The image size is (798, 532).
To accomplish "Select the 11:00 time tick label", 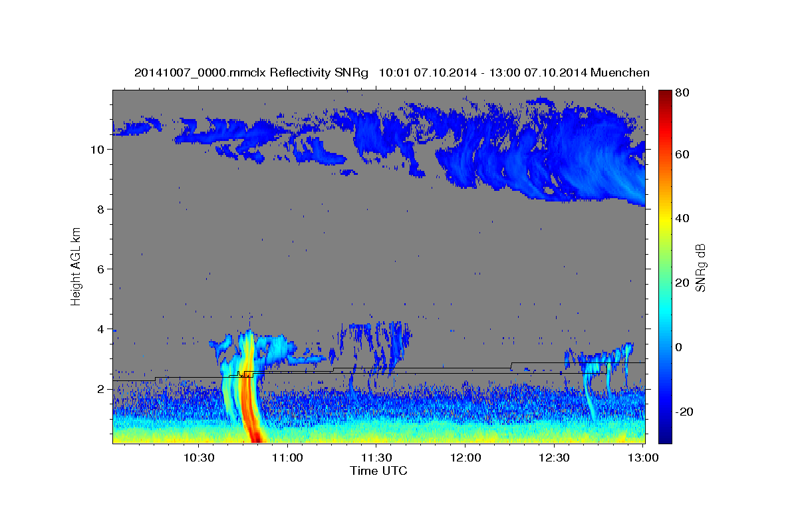I will (287, 458).
